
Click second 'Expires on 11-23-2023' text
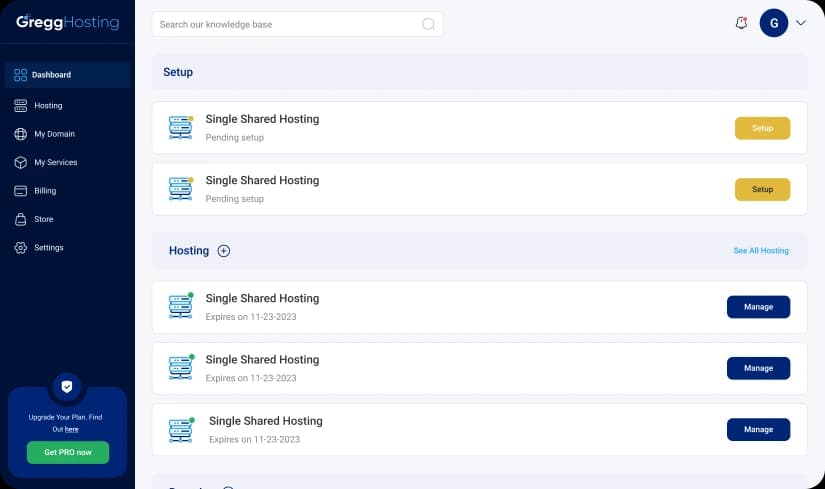click(251, 378)
